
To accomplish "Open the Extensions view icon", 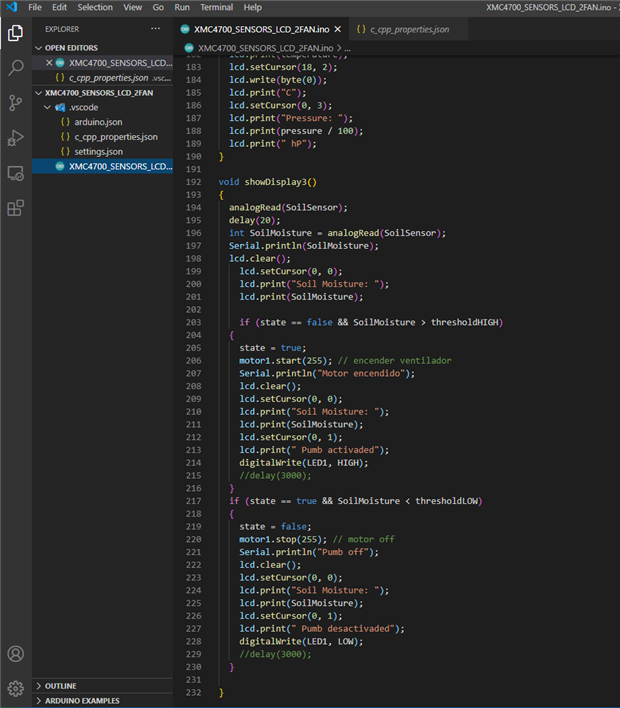I will [15, 208].
